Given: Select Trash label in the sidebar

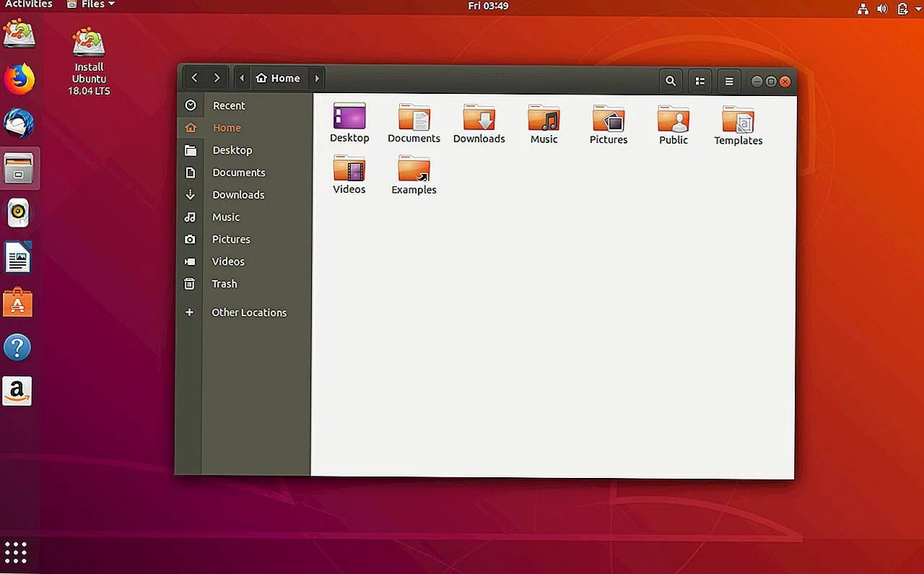Looking at the screenshot, I should pos(225,284).
